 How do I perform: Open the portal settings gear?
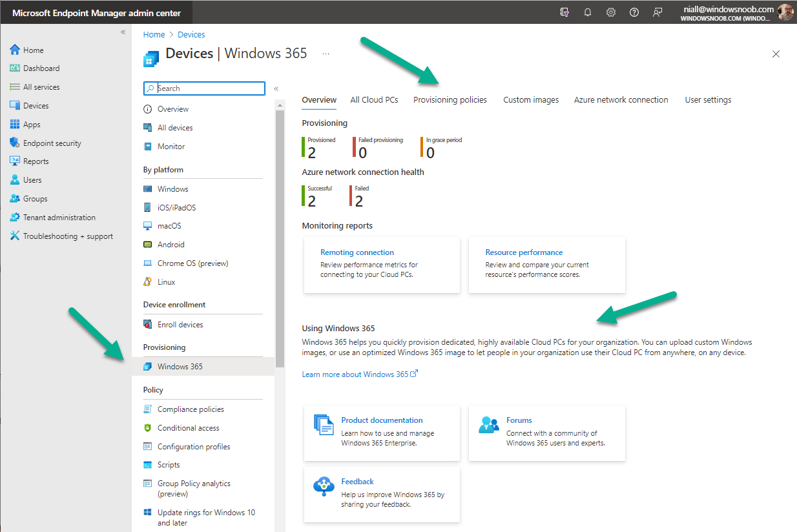click(611, 12)
